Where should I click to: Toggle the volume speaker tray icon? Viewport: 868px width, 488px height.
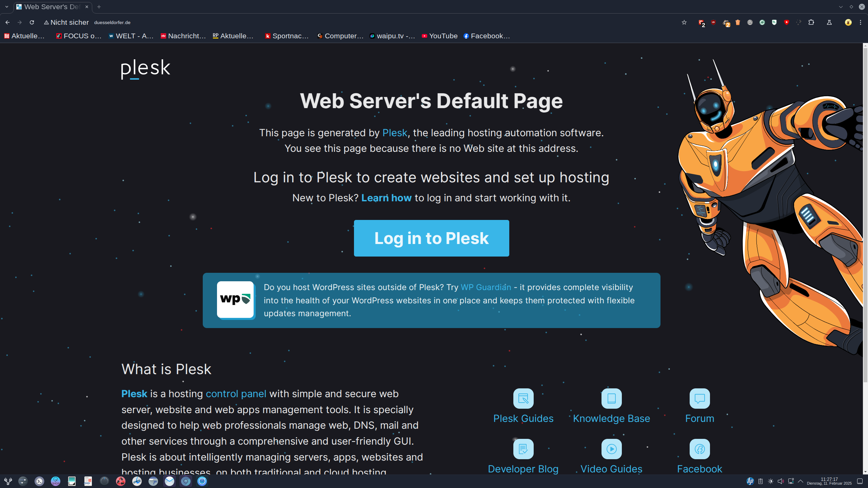tap(781, 481)
